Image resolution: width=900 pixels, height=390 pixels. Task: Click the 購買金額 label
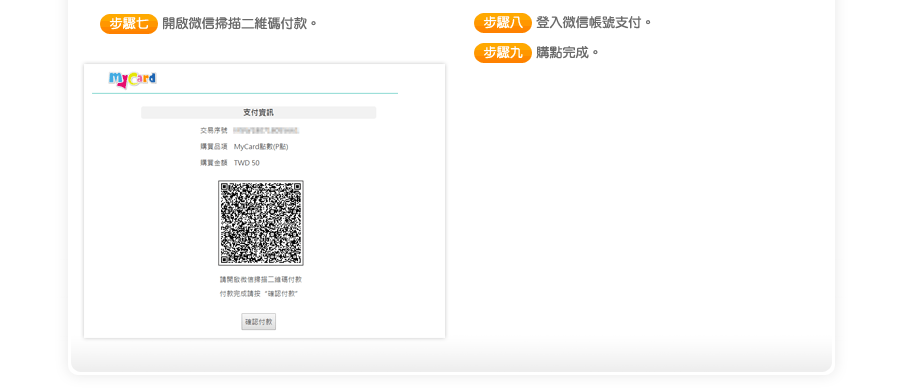pyautogui.click(x=214, y=163)
